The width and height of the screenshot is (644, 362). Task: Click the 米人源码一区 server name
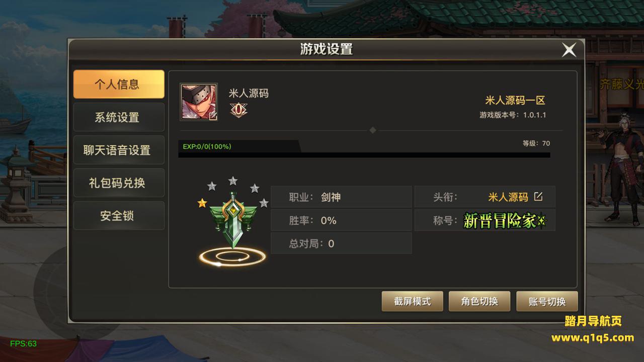pos(515,100)
